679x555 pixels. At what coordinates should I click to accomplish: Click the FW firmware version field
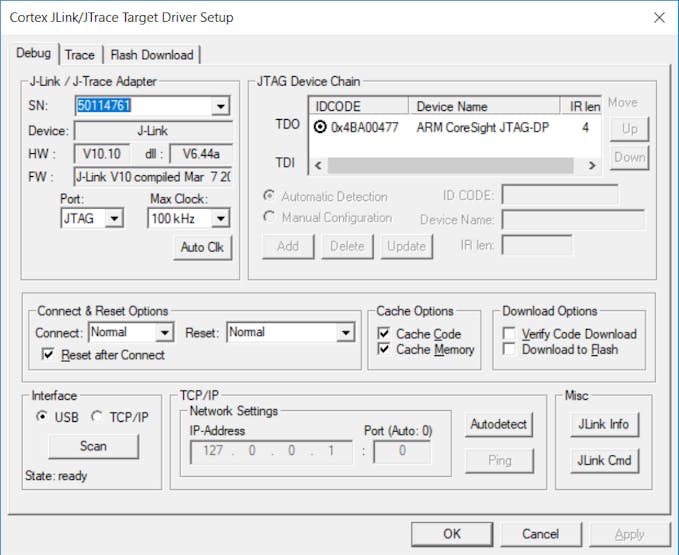point(153,177)
